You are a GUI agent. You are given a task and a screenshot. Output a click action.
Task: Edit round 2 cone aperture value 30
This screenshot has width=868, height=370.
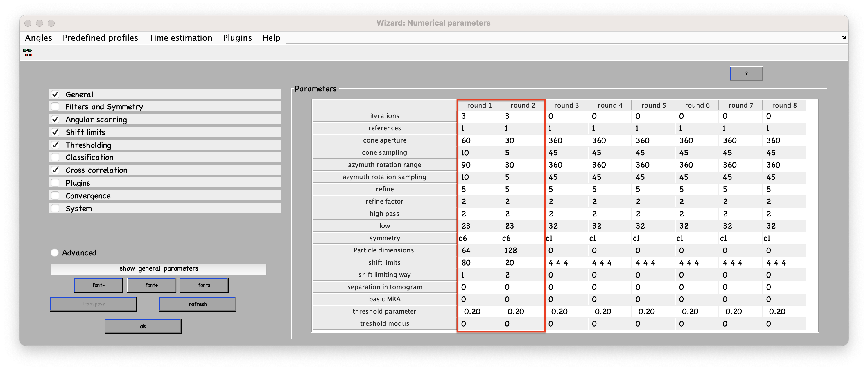coord(523,140)
